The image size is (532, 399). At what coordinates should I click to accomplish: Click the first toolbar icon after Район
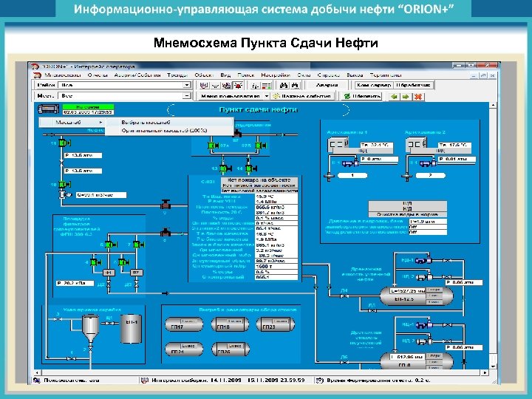pos(204,85)
